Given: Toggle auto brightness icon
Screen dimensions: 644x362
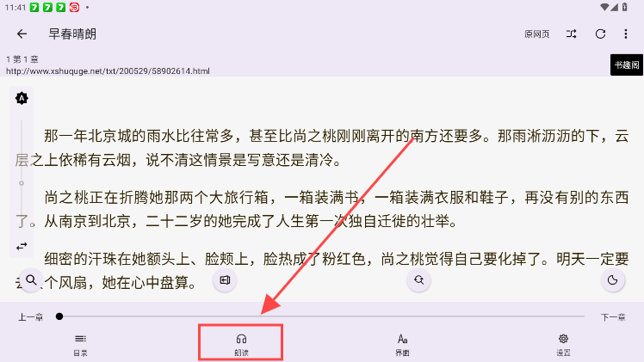Looking at the screenshot, I should [x=22, y=98].
